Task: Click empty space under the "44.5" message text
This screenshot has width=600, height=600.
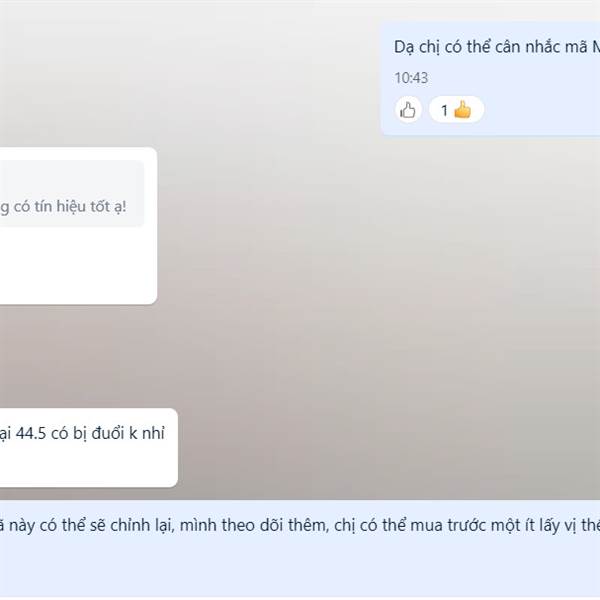Action: coord(86,465)
